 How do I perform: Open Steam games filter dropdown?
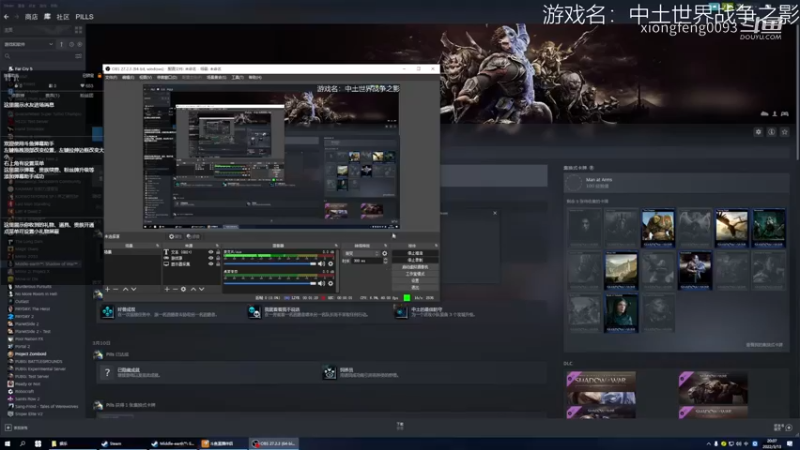point(28,44)
